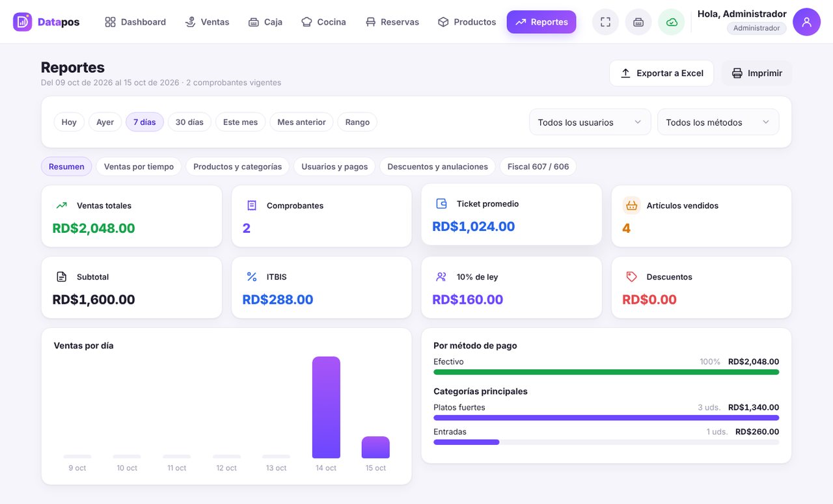Click the Categorías principales heading

click(480, 391)
